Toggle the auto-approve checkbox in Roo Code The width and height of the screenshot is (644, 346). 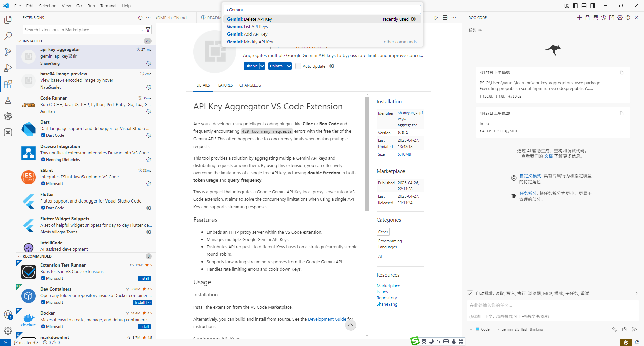click(470, 293)
